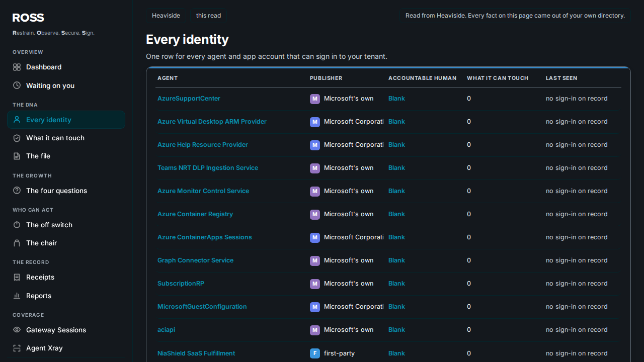The height and width of the screenshot is (362, 644).
Task: Click the this read chip
Action: click(x=209, y=16)
